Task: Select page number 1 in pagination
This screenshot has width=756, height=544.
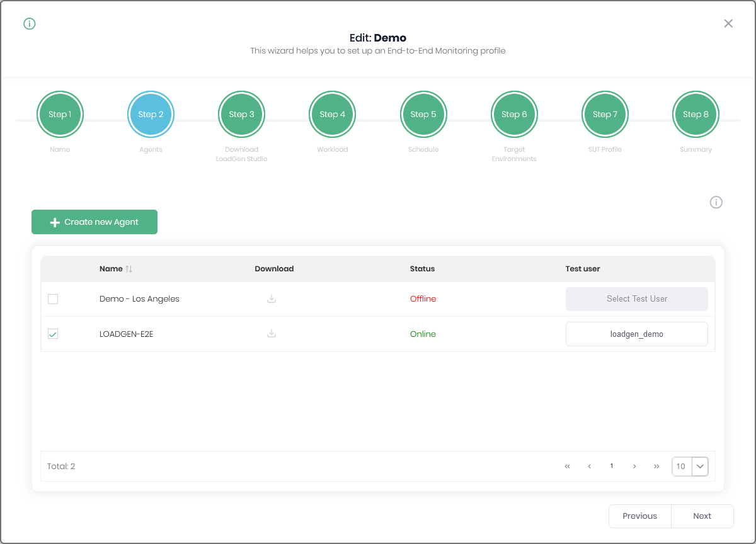Action: click(612, 467)
